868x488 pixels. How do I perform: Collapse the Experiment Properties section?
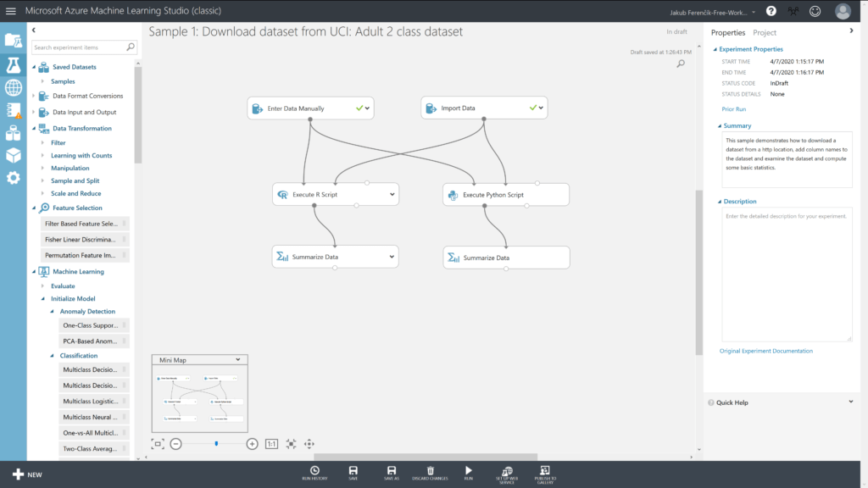pyautogui.click(x=715, y=49)
